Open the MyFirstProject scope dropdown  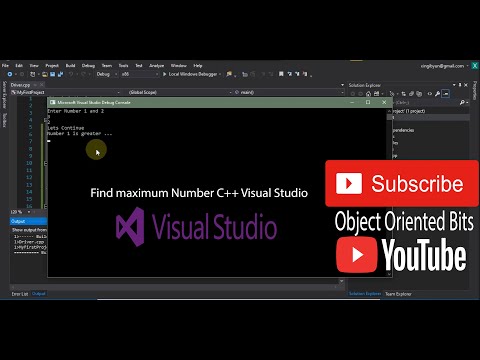(x=66, y=92)
